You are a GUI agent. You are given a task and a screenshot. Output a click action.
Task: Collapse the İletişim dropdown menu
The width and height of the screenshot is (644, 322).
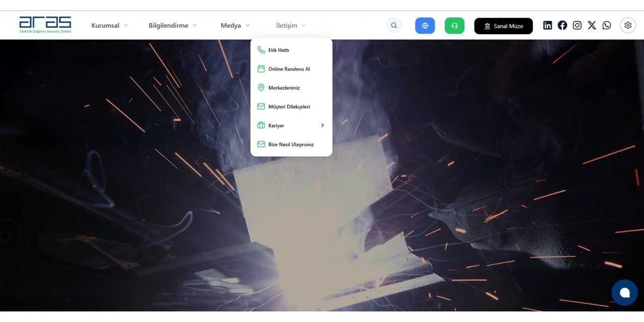pyautogui.click(x=290, y=26)
